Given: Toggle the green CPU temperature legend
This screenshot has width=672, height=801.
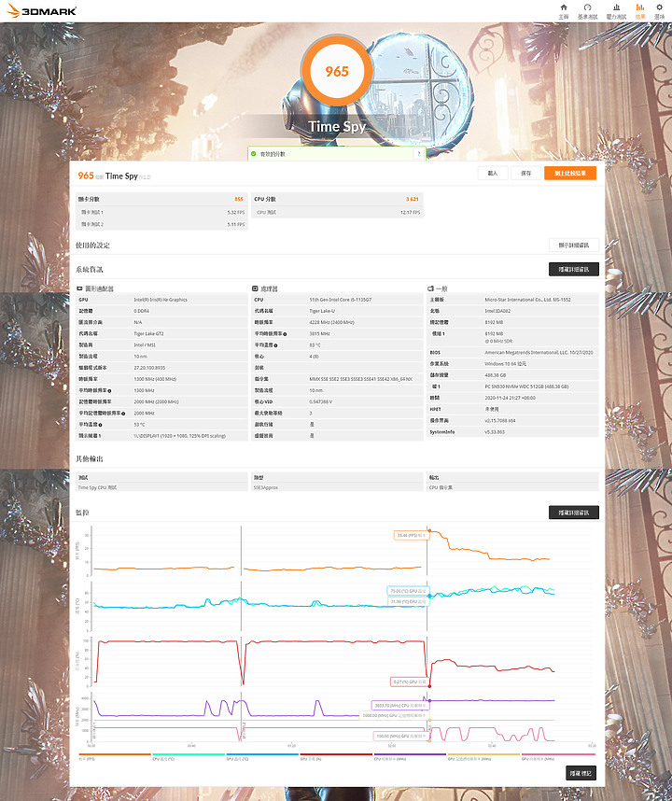Looking at the screenshot, I should 189,756.
